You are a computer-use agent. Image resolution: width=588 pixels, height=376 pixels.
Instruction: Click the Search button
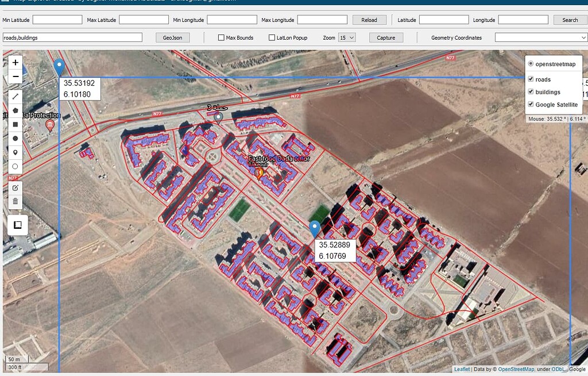click(569, 19)
